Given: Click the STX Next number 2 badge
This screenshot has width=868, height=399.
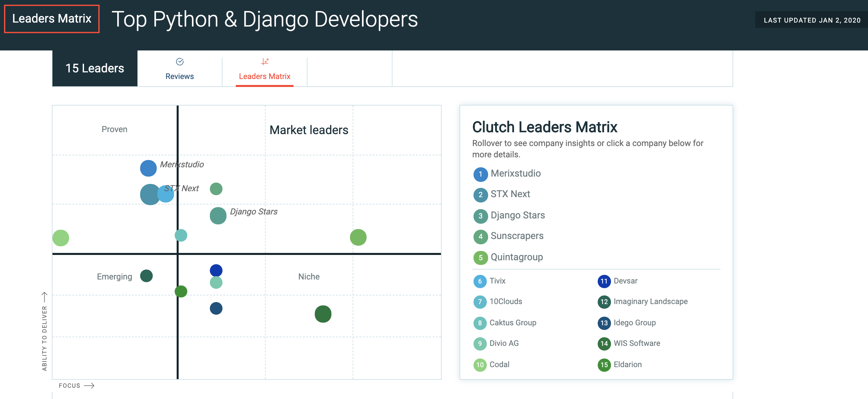Looking at the screenshot, I should click(x=480, y=195).
